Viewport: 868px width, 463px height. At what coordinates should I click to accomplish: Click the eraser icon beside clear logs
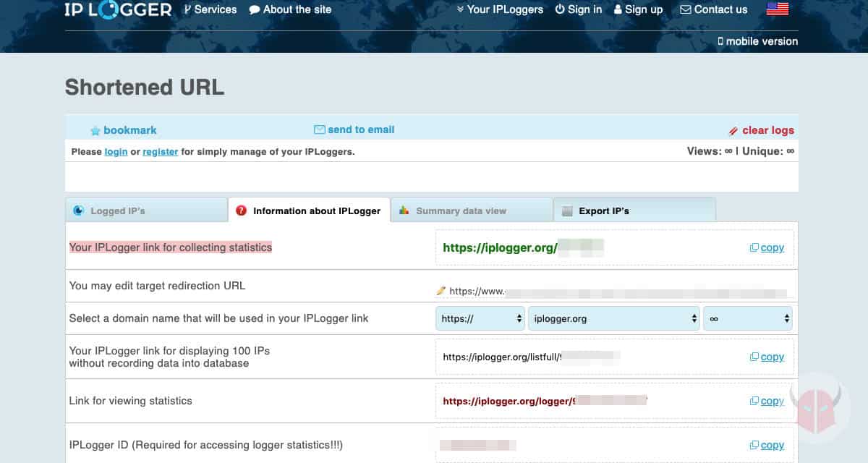point(733,131)
